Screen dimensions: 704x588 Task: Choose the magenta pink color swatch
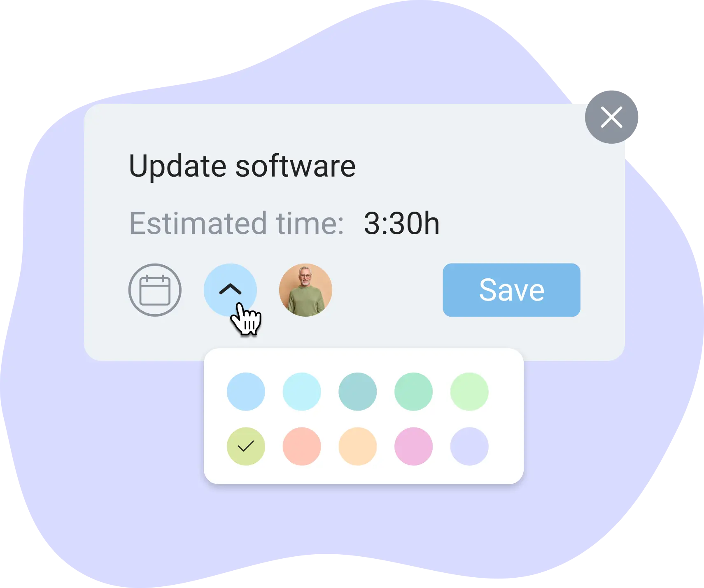click(413, 446)
